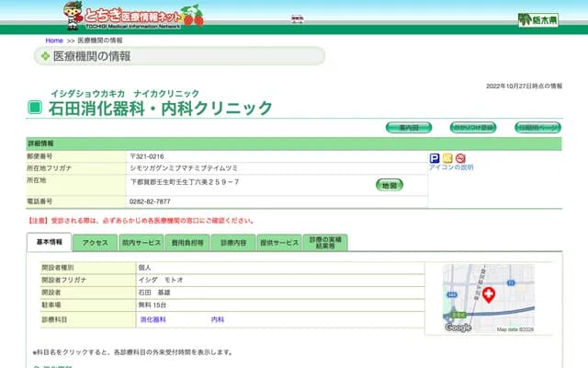Click the Tochigi Medical Information Net logo

[x=133, y=14]
